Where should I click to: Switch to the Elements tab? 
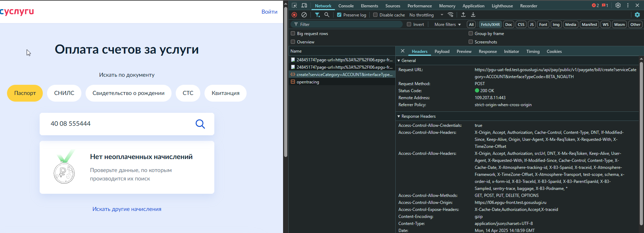tap(369, 6)
